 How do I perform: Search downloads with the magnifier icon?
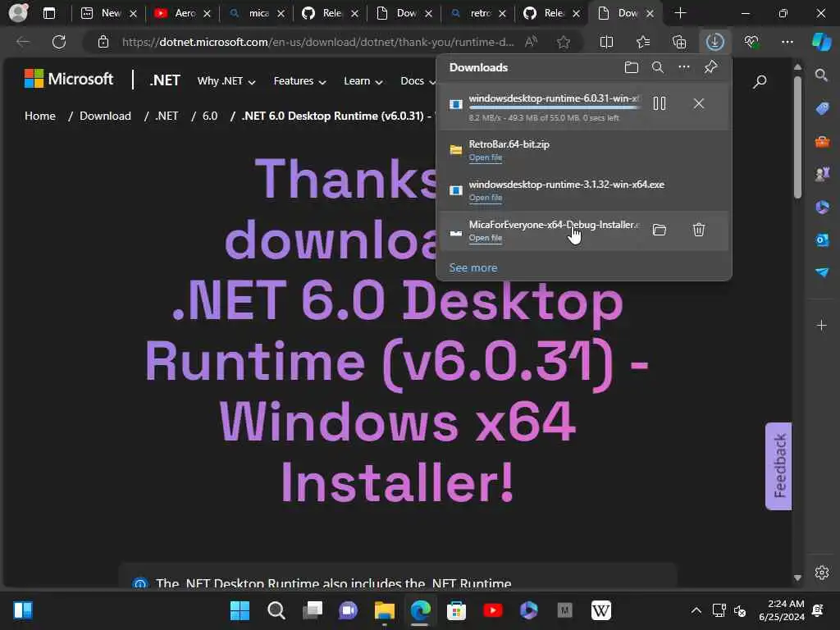pyautogui.click(x=658, y=67)
